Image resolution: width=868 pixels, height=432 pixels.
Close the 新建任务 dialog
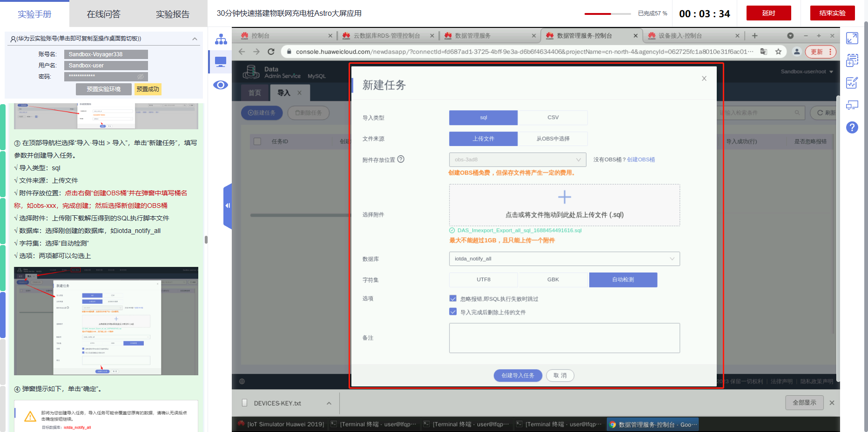click(x=704, y=79)
